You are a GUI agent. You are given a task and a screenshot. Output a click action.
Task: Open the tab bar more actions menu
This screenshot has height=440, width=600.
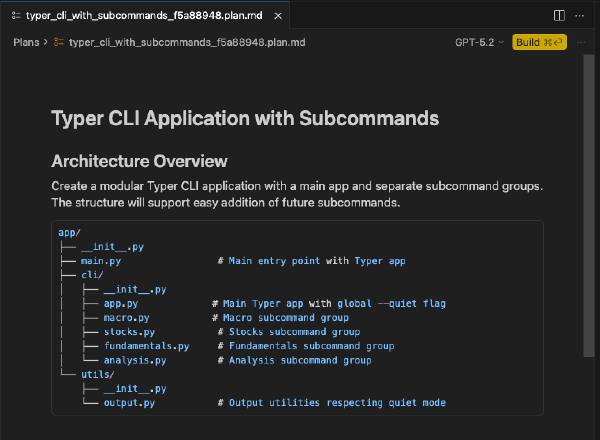(x=580, y=16)
